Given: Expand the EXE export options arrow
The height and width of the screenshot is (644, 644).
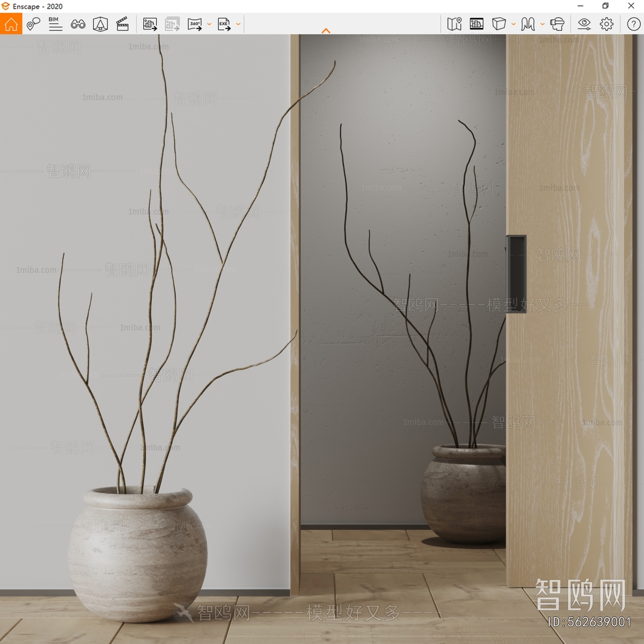Looking at the screenshot, I should (238, 24).
